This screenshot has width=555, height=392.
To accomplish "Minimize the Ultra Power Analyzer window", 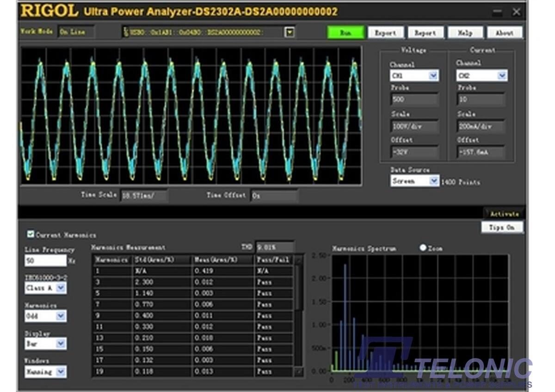I will pos(497,12).
